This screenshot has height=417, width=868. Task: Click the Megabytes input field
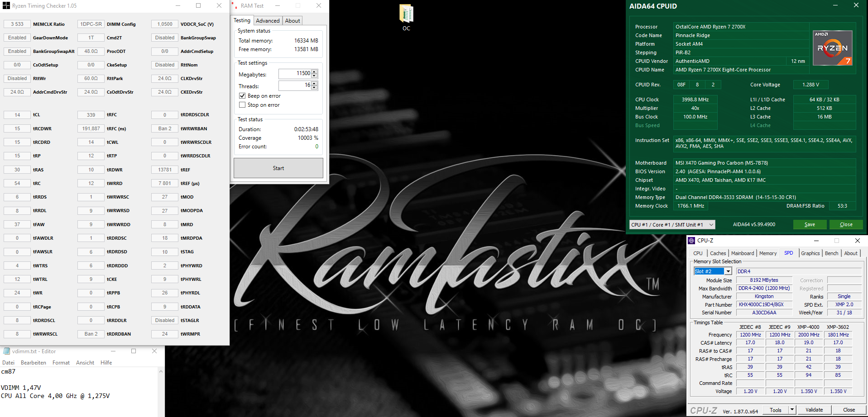click(x=295, y=74)
